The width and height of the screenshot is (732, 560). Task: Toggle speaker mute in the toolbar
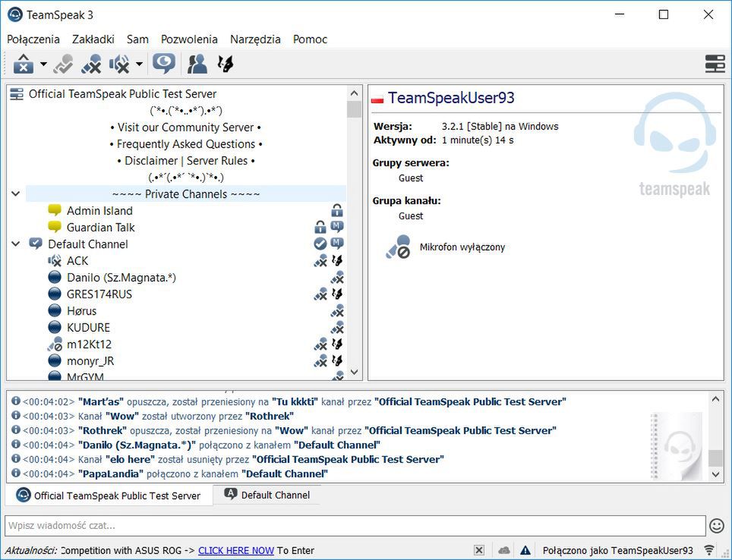(119, 64)
